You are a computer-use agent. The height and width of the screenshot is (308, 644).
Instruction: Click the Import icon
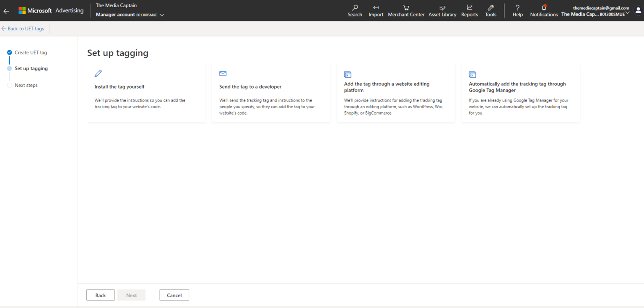(376, 10)
